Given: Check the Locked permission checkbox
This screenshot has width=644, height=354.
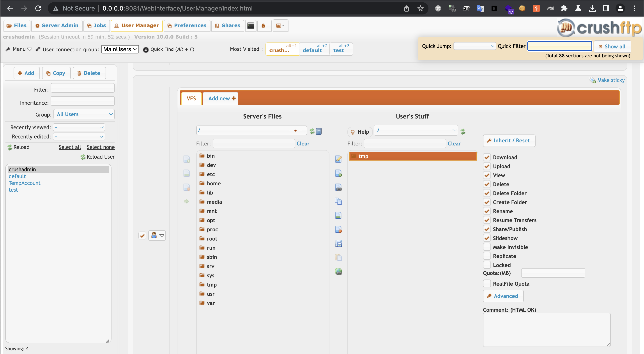Looking at the screenshot, I should pos(487,265).
